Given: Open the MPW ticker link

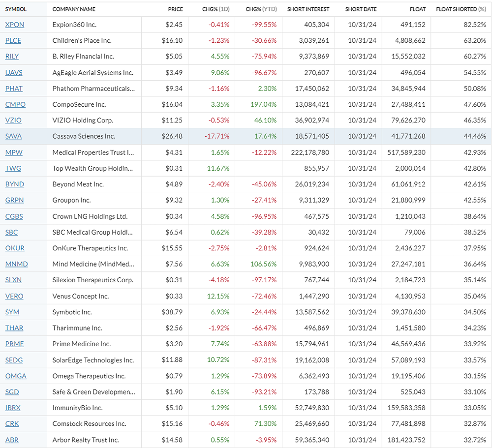Looking at the screenshot, I should [x=14, y=152].
